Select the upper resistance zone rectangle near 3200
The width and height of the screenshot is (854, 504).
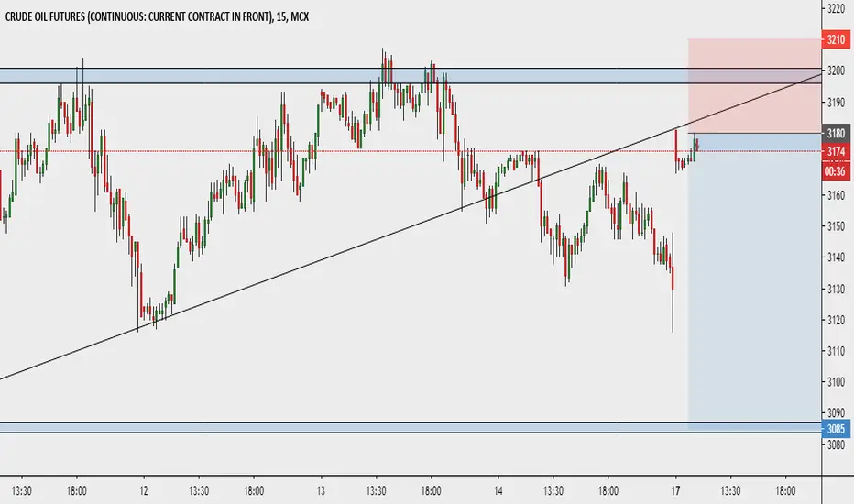pyautogui.click(x=411, y=76)
